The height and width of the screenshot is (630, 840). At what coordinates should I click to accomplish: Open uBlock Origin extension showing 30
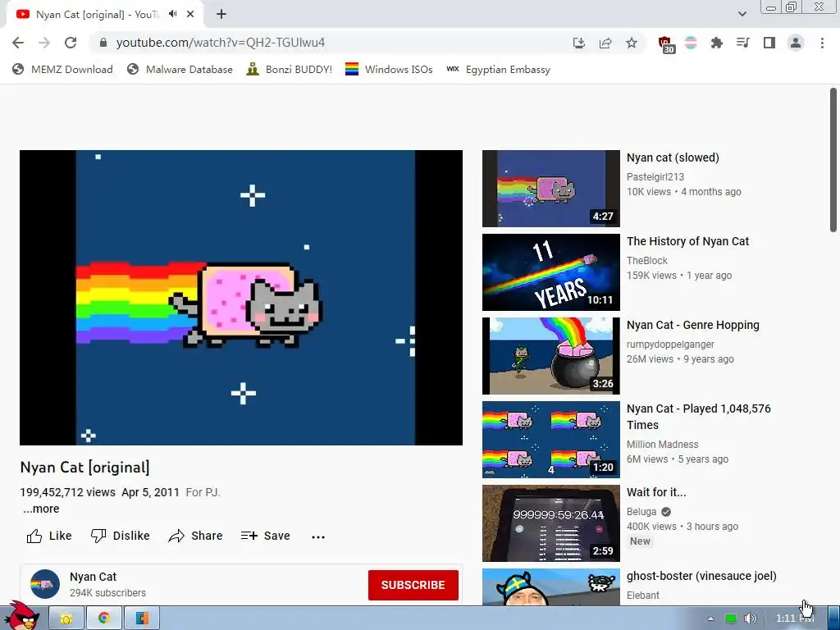(665, 44)
